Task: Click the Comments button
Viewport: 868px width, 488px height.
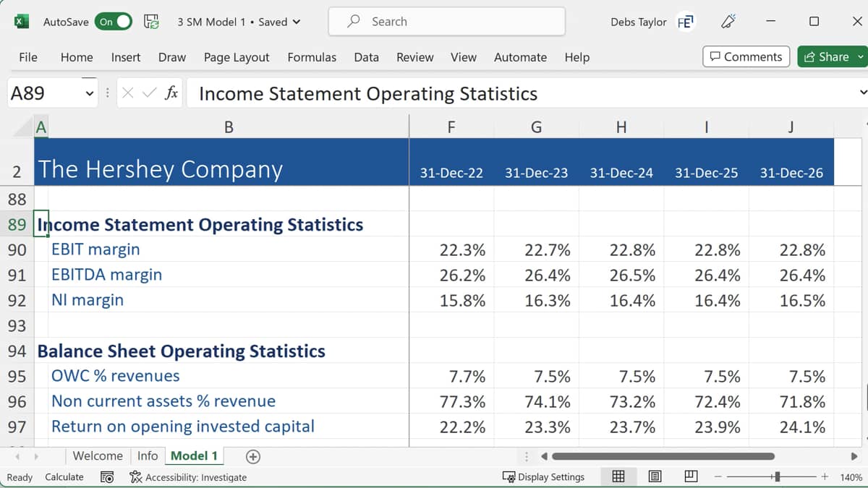Action: [x=746, y=56]
